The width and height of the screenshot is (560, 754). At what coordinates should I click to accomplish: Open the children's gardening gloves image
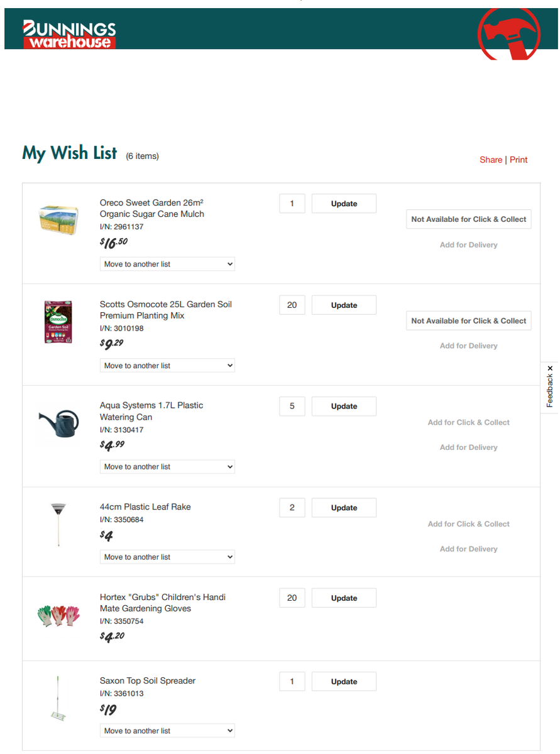(x=58, y=615)
